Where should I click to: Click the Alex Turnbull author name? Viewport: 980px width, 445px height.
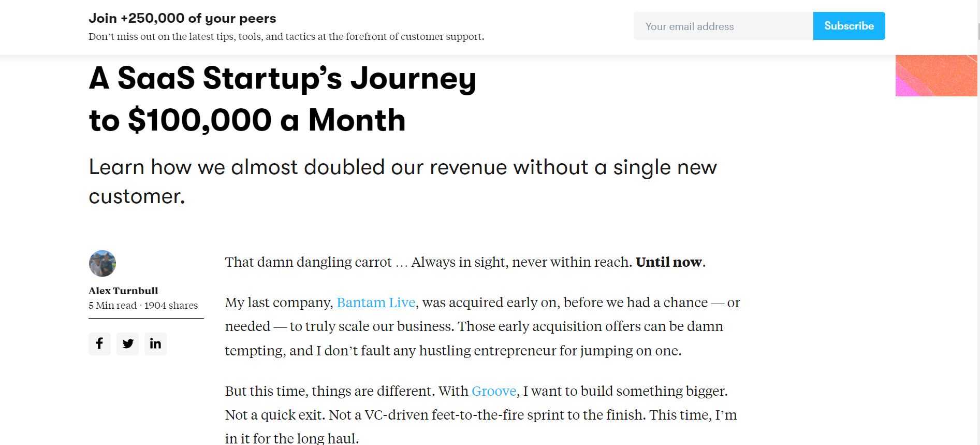[x=123, y=291]
